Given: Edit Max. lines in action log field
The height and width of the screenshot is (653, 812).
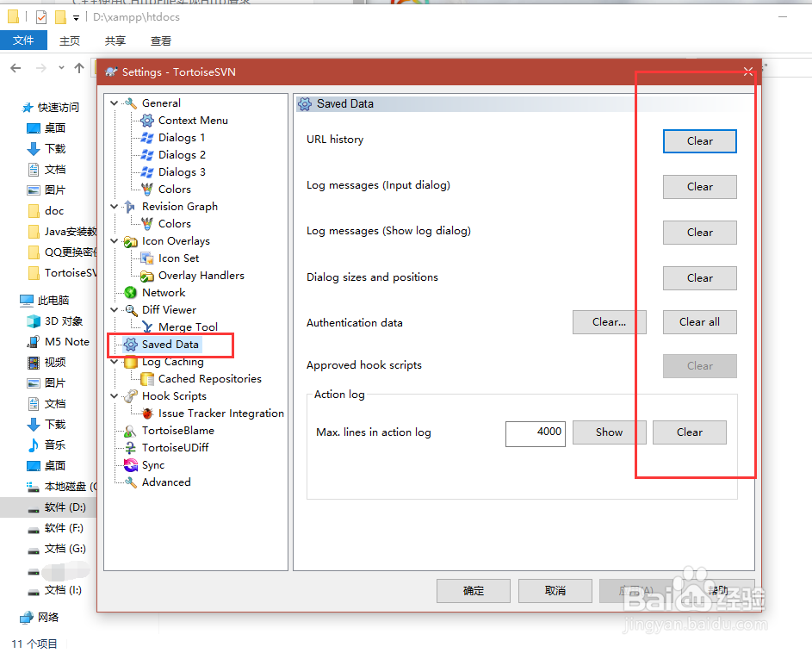Looking at the screenshot, I should tap(536, 433).
